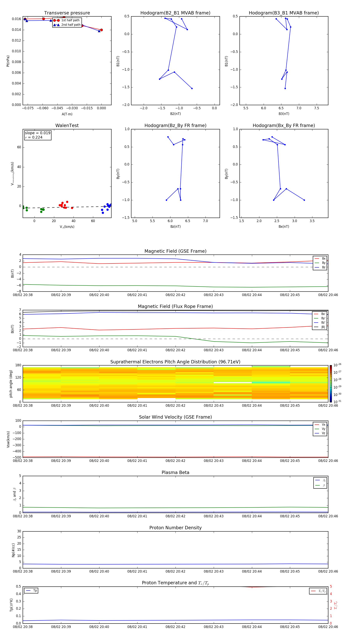This screenshot has width=351, height=644.
Task: Click the Bx' legend entry in Flux Rope plot
Action: (x=320, y=314)
